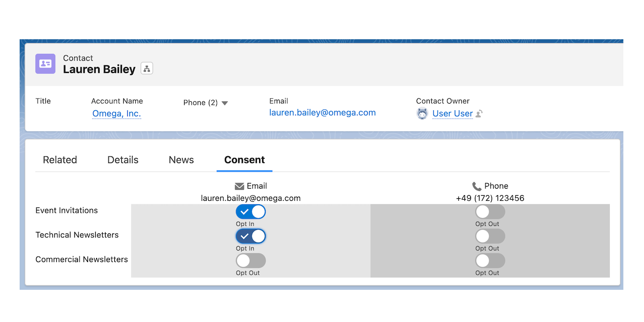Image resolution: width=644 pixels, height=322 pixels.
Task: Disable Event Invitations email consent
Action: (251, 211)
